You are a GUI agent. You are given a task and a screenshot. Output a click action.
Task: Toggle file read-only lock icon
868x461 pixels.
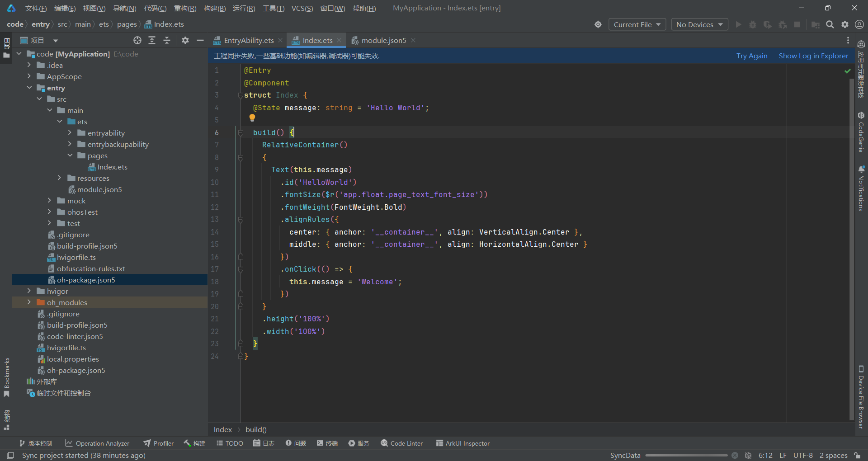pyautogui.click(x=857, y=455)
